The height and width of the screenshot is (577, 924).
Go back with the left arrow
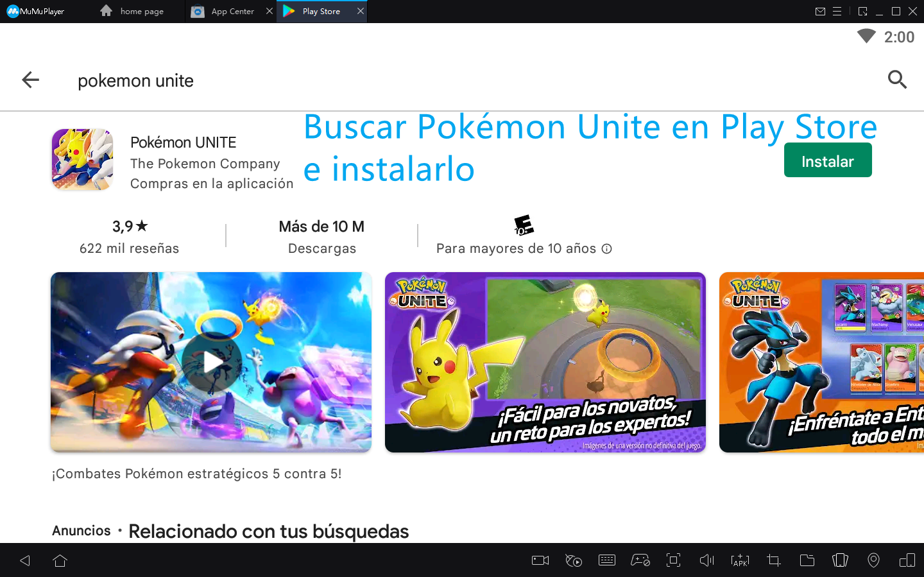tap(30, 80)
